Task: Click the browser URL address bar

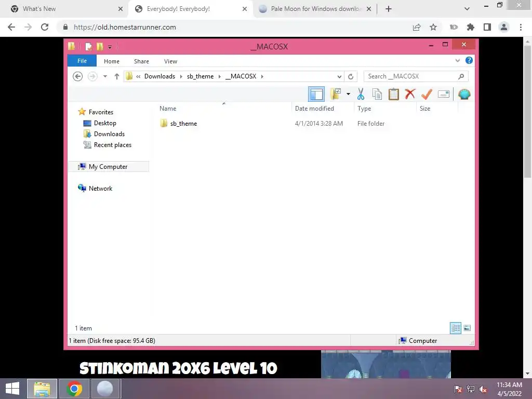Action: [234, 27]
